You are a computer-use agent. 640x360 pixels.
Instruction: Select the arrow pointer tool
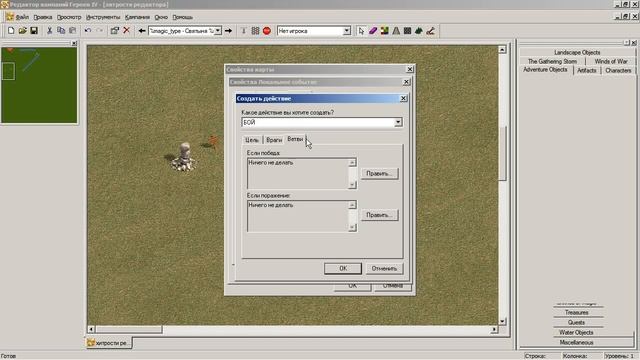[361, 31]
